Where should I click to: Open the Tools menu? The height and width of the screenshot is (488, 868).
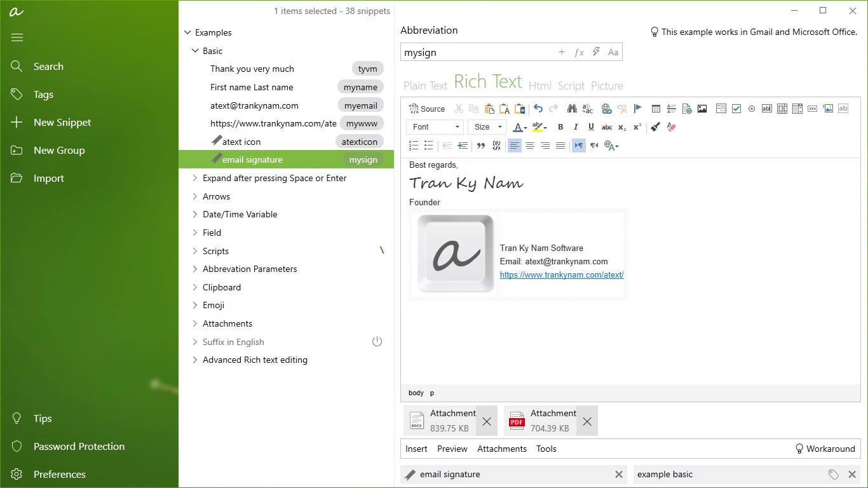546,449
